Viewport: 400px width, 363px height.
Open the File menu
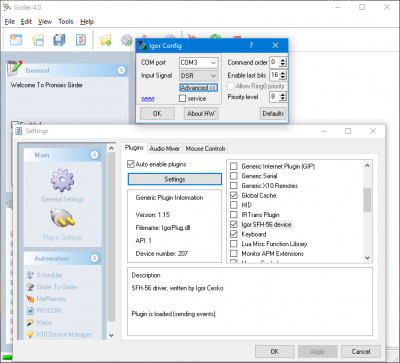[10, 22]
